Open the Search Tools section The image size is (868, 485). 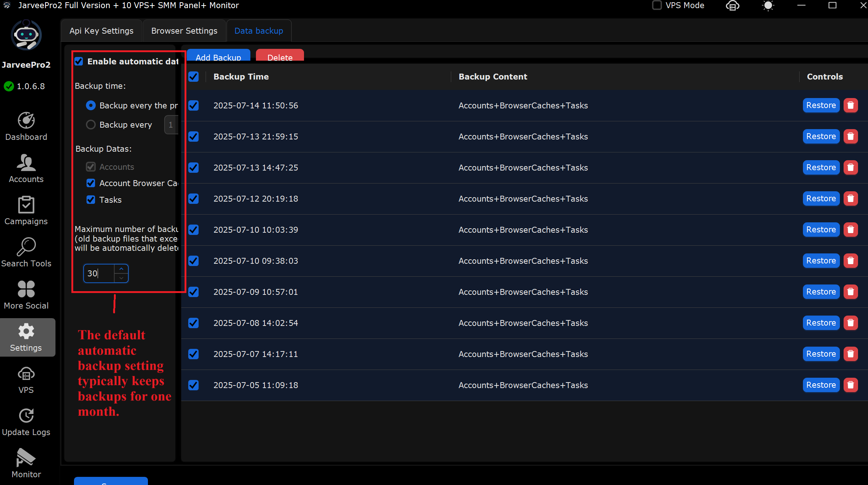tap(26, 253)
